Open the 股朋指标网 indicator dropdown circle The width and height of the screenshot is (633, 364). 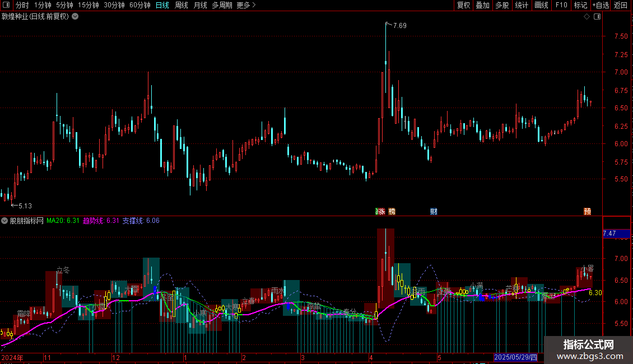(4, 221)
